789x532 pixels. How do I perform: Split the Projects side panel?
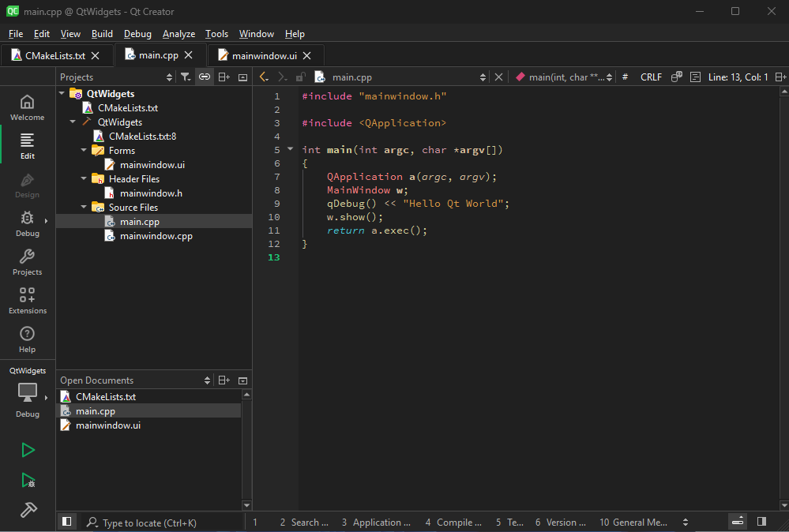(x=224, y=77)
